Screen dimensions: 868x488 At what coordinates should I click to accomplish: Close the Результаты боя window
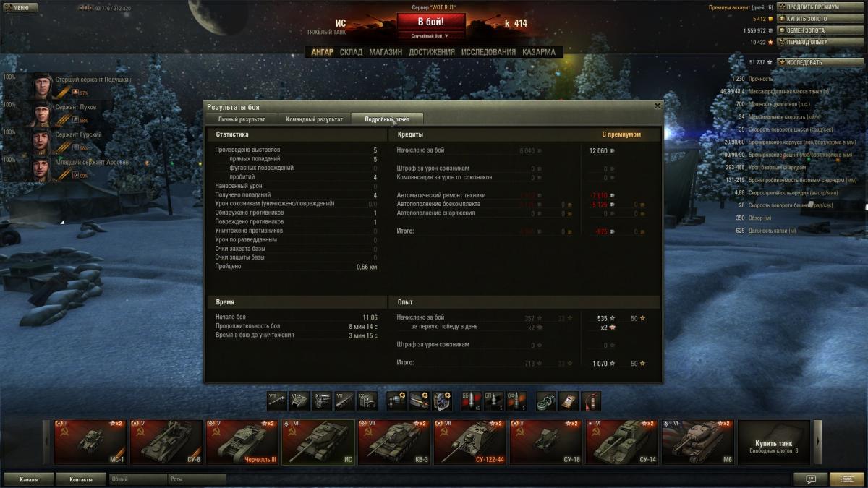pos(657,106)
